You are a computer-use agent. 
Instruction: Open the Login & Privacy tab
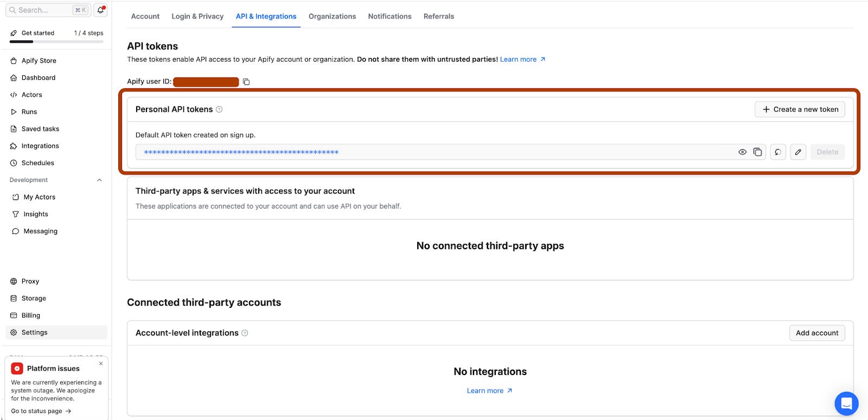[197, 16]
